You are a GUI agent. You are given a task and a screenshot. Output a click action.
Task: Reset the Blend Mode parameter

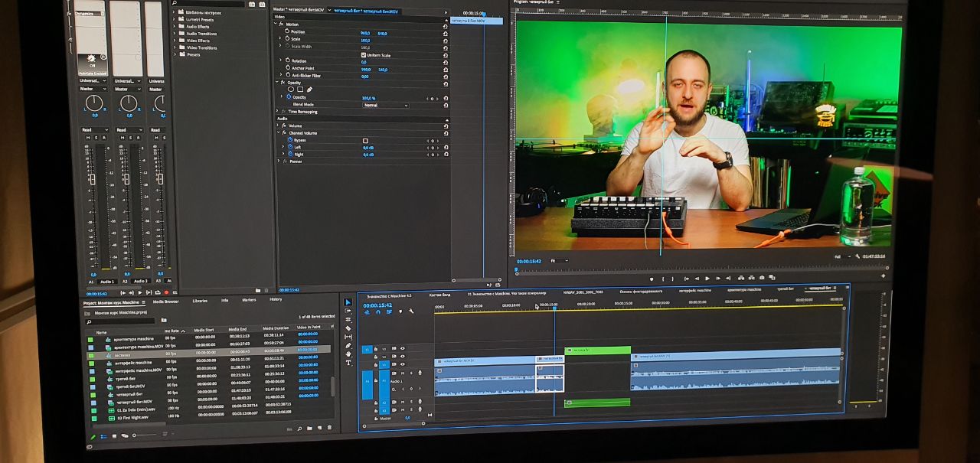(x=446, y=106)
